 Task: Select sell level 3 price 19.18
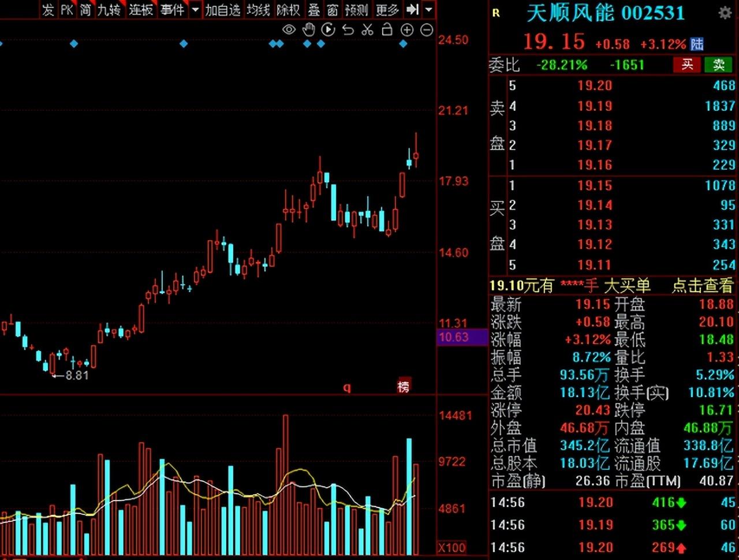[x=595, y=125]
